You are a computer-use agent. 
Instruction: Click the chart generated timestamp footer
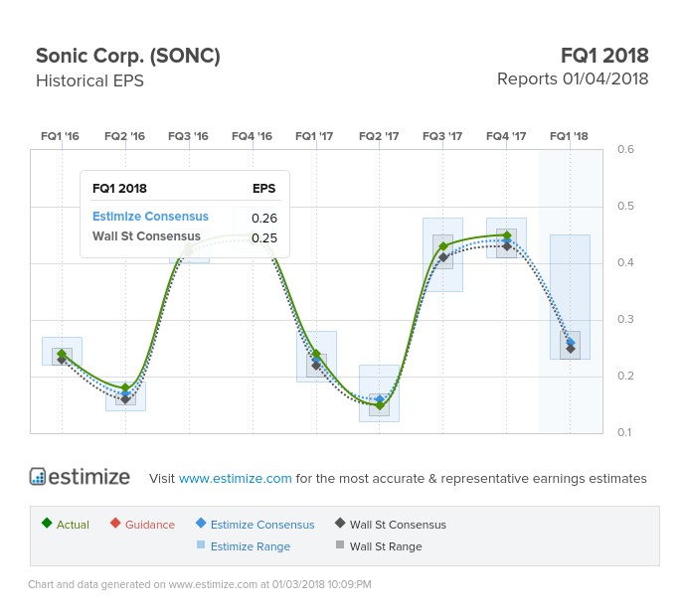(200, 584)
